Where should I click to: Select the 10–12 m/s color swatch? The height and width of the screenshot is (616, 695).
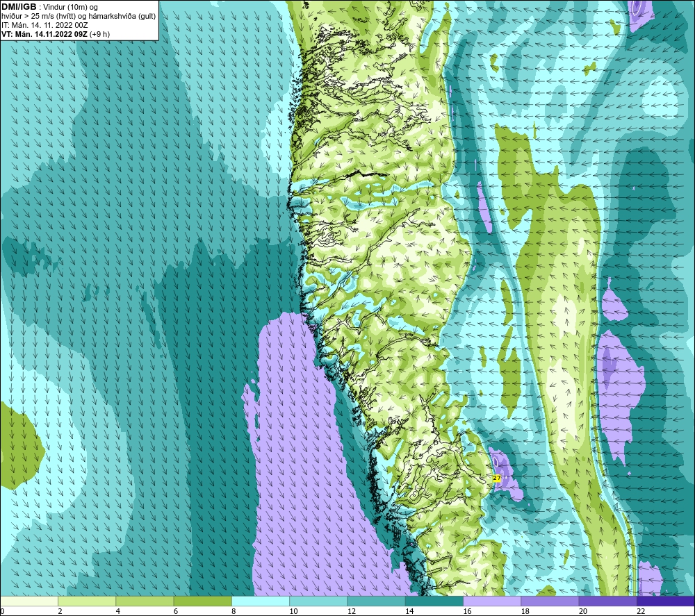click(x=318, y=601)
